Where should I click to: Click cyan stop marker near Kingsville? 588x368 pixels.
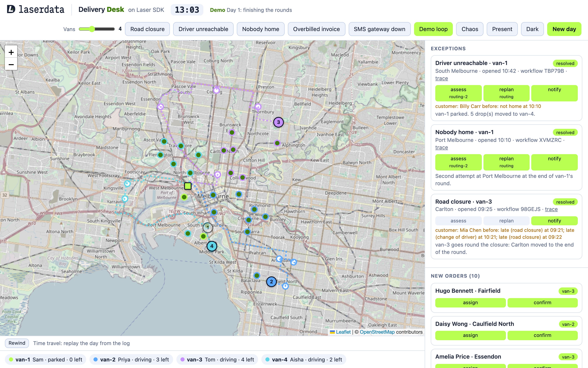[x=127, y=184]
